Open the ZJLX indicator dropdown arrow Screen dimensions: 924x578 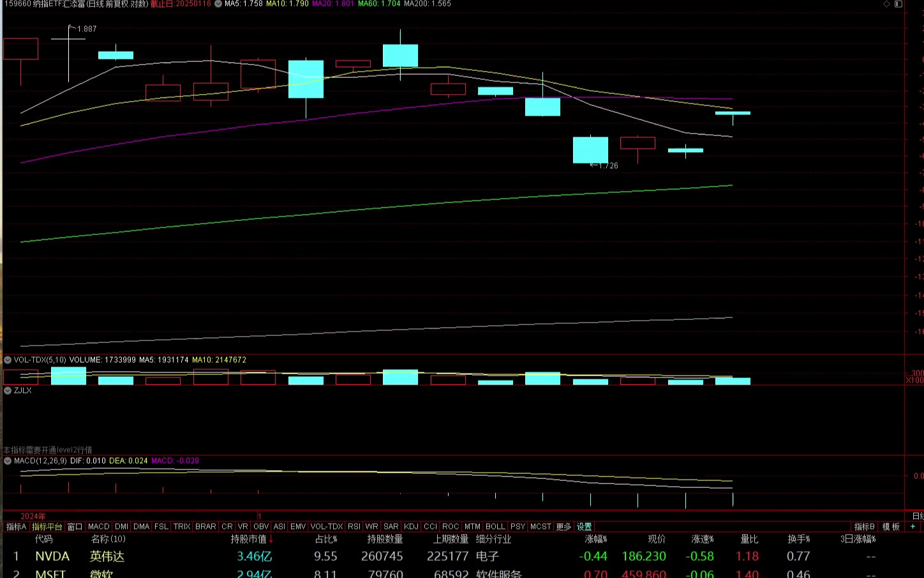coord(8,390)
